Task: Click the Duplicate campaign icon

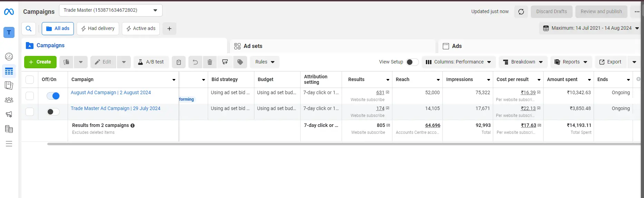Action: pyautogui.click(x=67, y=62)
